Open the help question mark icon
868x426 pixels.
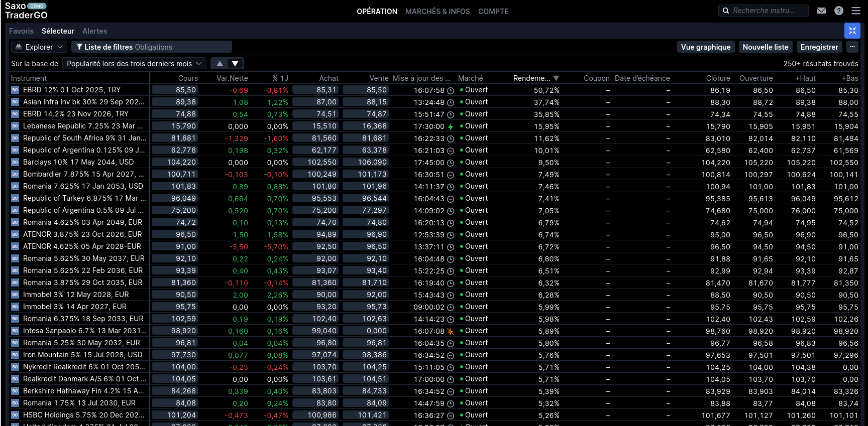click(839, 11)
